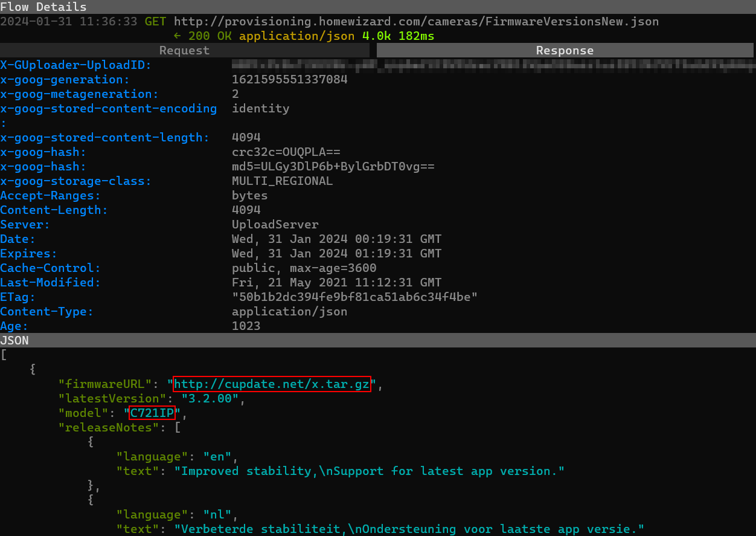The image size is (756, 536).
Task: Select the Last-Modified date value
Action: 336,283
